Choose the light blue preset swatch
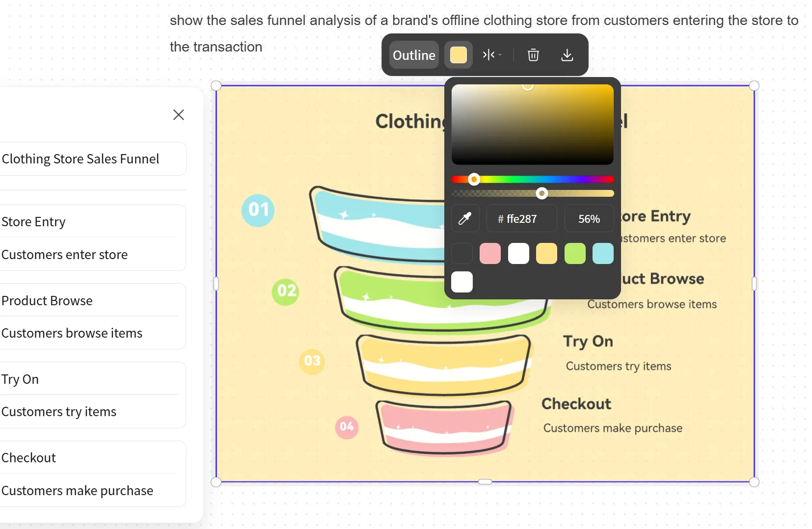 (603, 254)
